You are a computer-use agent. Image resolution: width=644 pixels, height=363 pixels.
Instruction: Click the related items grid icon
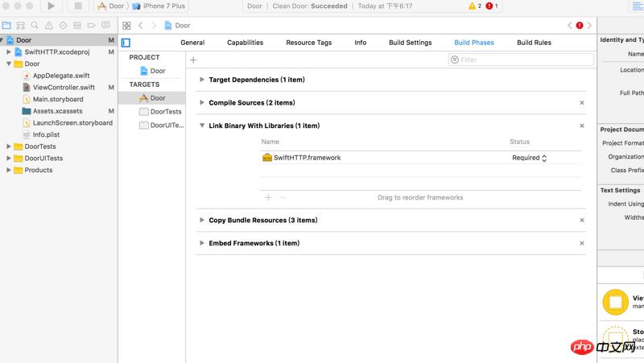coord(126,26)
